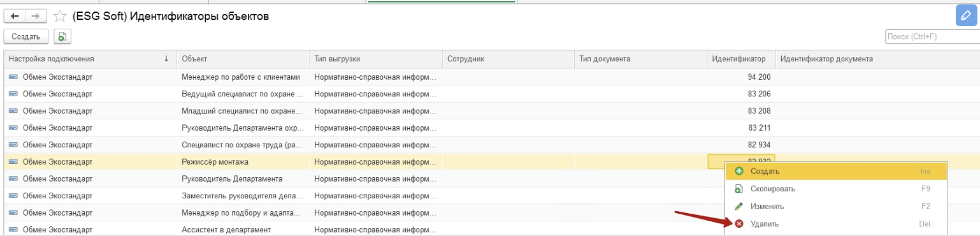Click Тип выгрузки cell in Режиссёр монтажа row
Screen dimensions: 980x236
(x=375, y=162)
